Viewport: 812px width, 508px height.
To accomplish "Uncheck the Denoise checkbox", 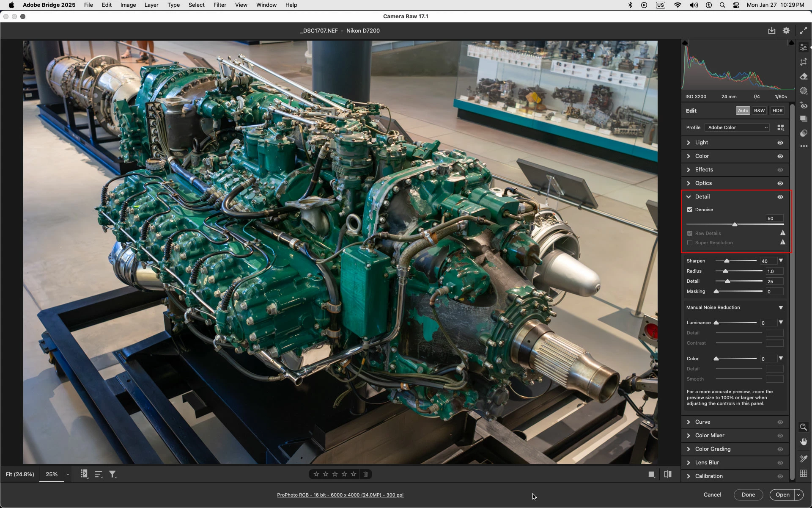I will pos(690,210).
